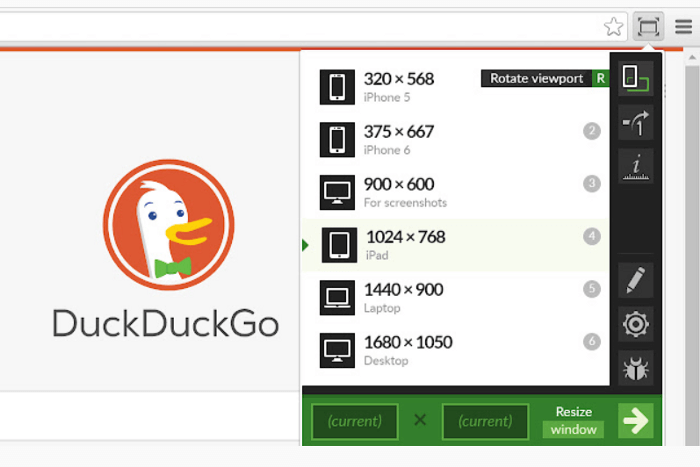Click the height (current) input field
Screen dimensions: 700x467
485,421
